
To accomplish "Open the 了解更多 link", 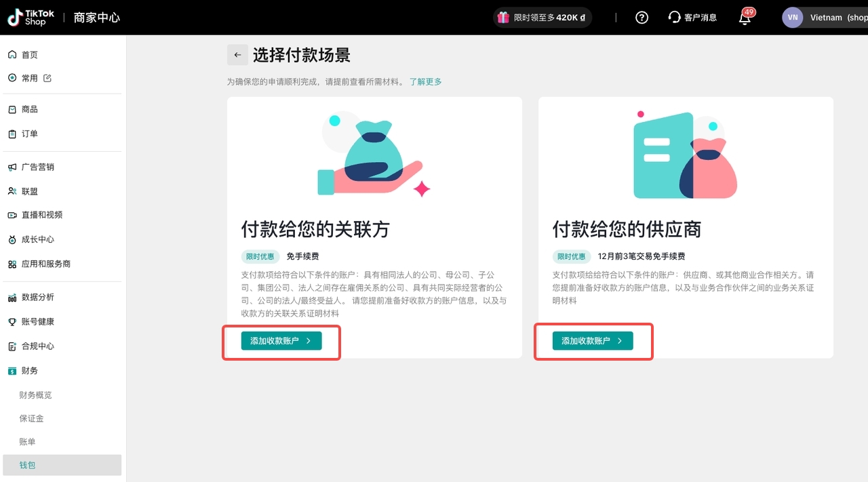I will (x=425, y=82).
